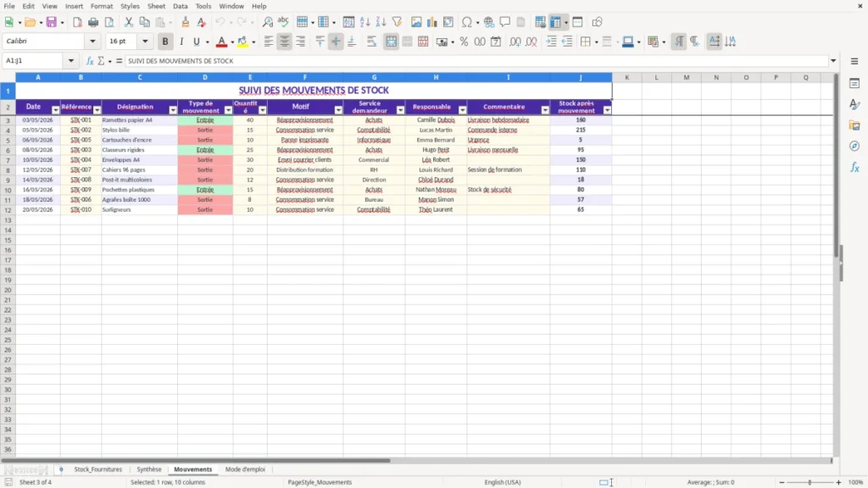Image resolution: width=868 pixels, height=488 pixels.
Task: Insert a chart
Action: [431, 22]
